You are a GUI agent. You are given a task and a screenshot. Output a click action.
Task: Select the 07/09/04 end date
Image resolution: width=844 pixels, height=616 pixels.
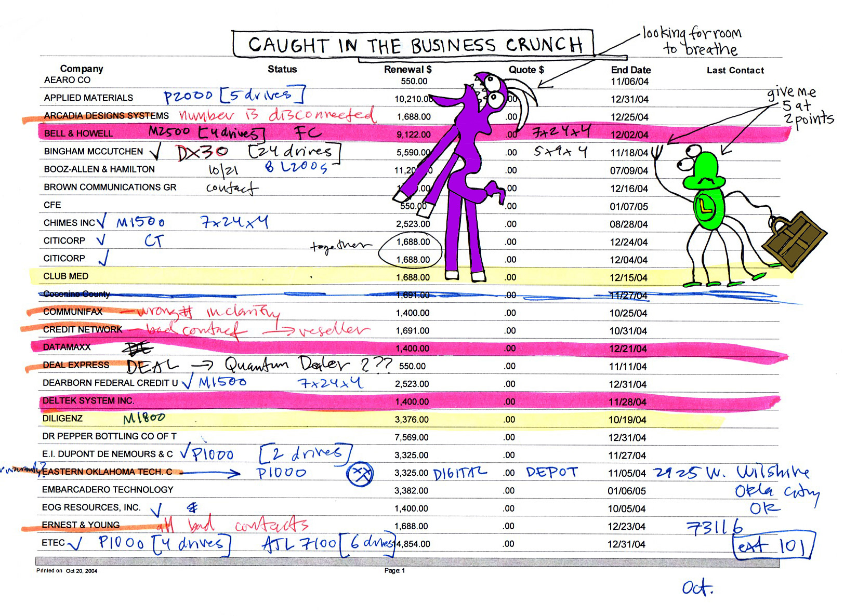[x=629, y=170]
